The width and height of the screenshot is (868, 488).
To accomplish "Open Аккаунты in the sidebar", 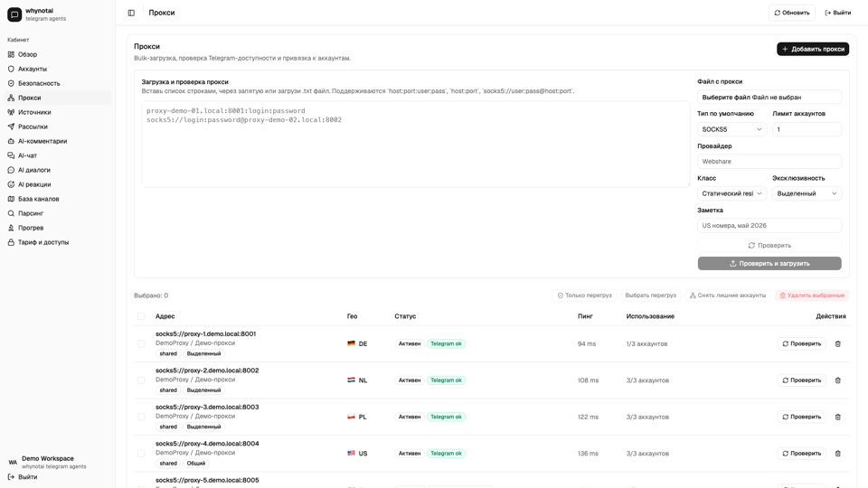I will tap(58, 69).
